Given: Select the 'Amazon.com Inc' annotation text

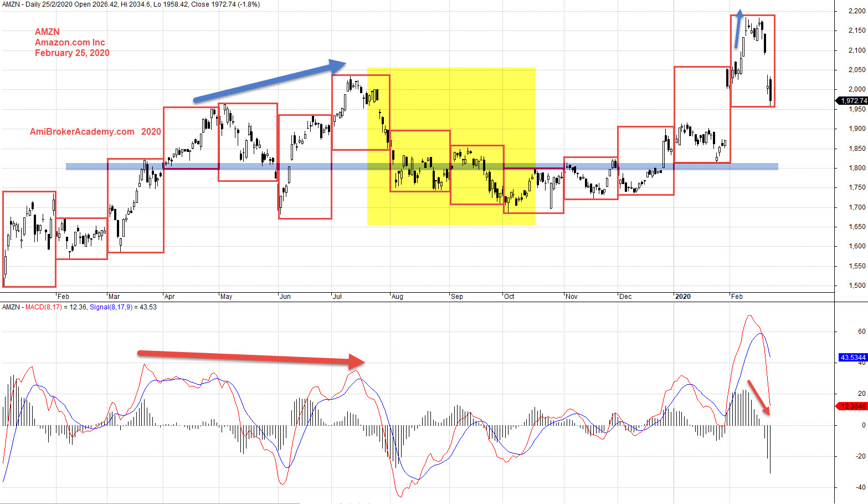Looking at the screenshot, I should [70, 42].
